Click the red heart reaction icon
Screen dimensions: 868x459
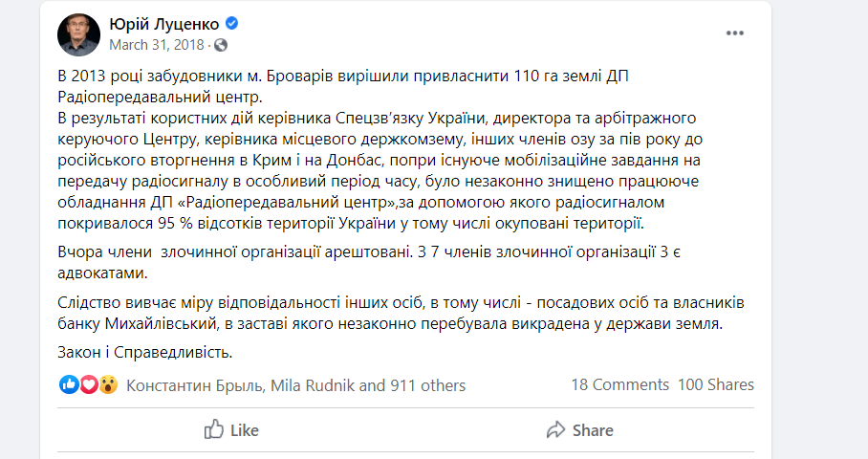click(89, 385)
